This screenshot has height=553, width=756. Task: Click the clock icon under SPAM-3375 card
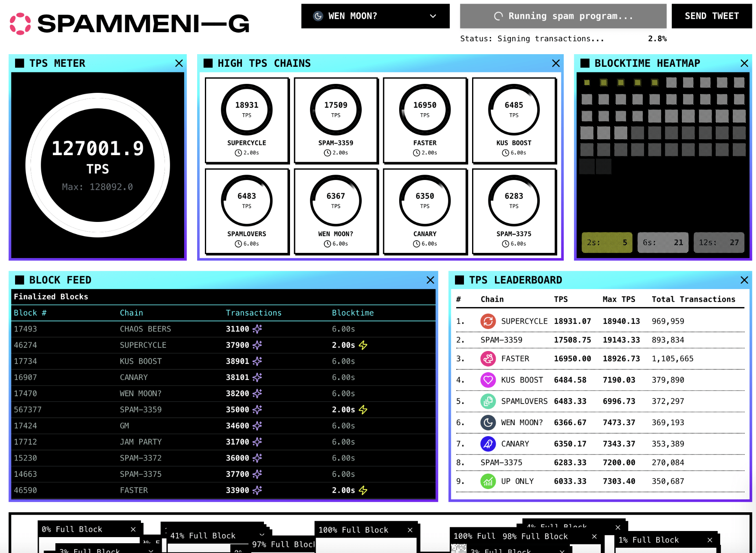tap(505, 244)
